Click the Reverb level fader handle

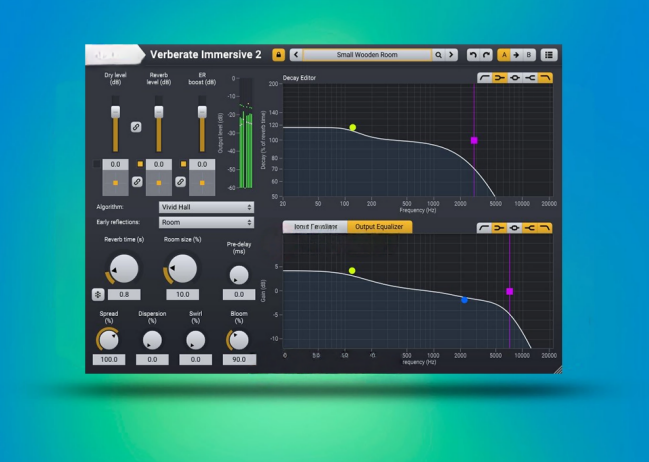click(x=159, y=112)
